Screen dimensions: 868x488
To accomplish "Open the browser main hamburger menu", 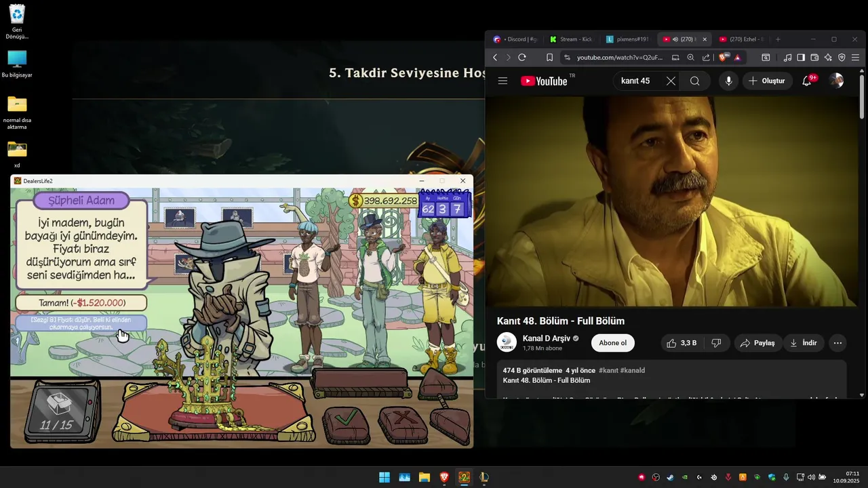I will point(856,58).
